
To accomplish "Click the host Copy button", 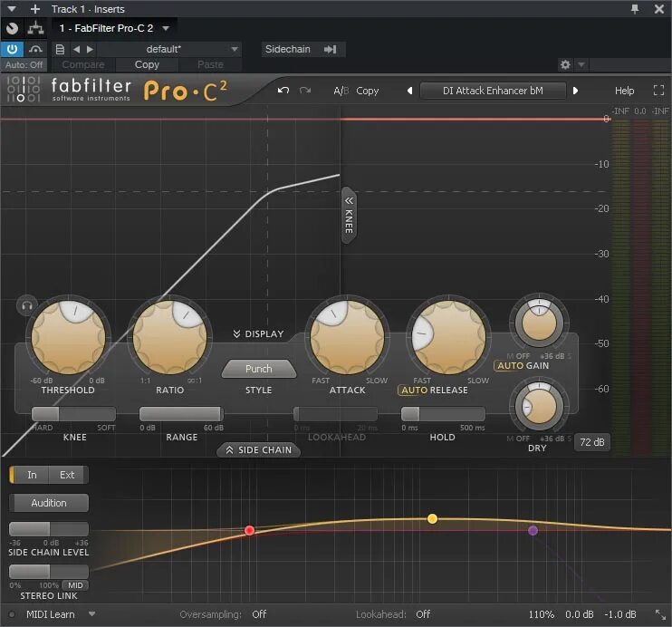I will tap(147, 64).
